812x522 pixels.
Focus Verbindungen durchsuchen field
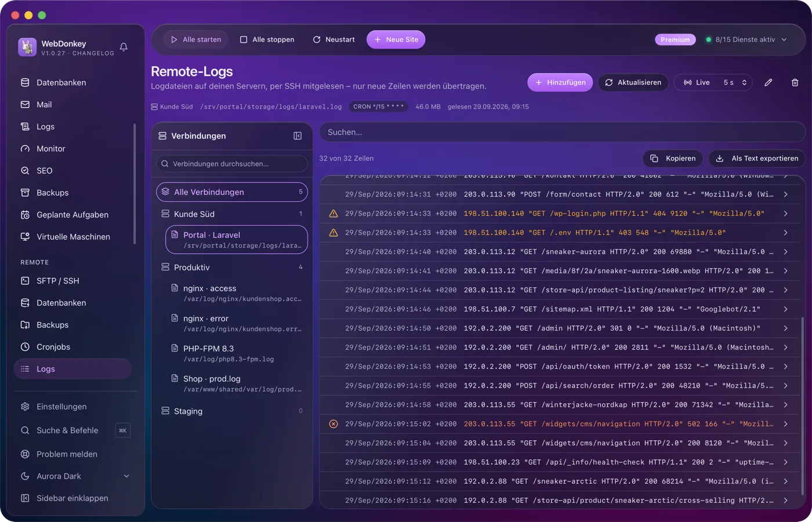tap(232, 164)
